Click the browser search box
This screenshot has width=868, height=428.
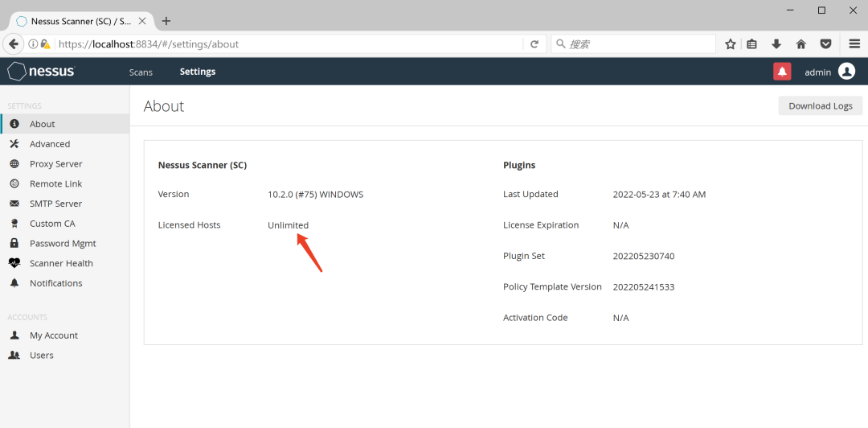[633, 43]
